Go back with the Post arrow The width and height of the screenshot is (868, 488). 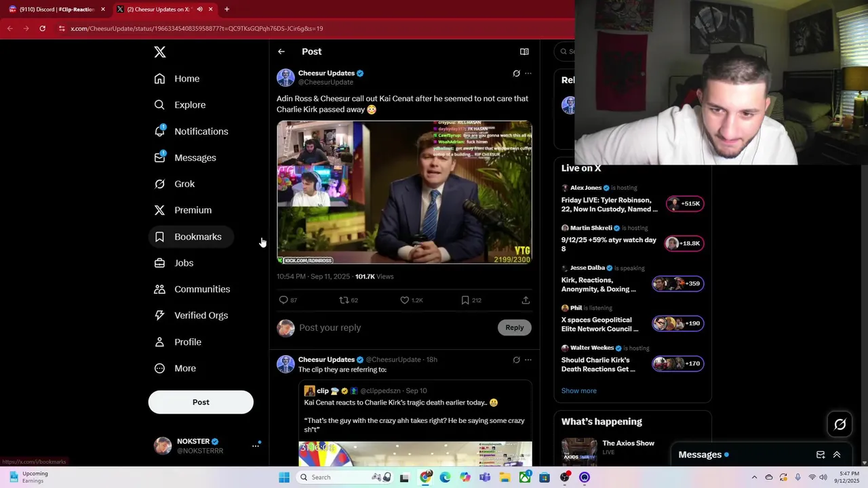click(281, 52)
